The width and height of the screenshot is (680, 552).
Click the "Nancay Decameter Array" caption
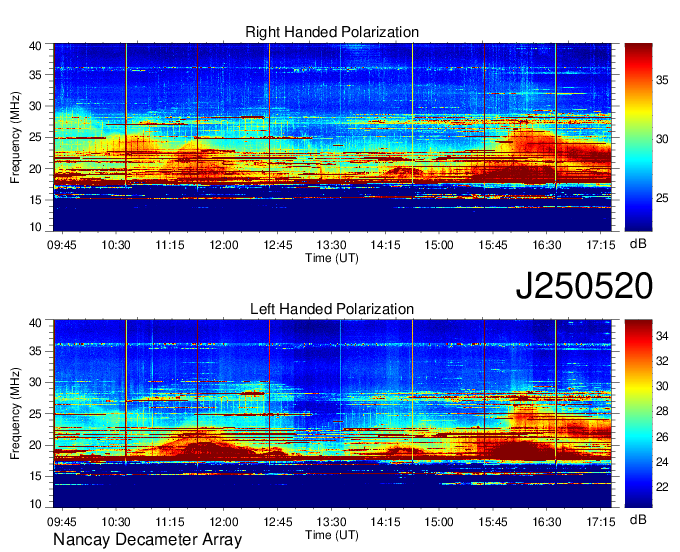pyautogui.click(x=147, y=540)
